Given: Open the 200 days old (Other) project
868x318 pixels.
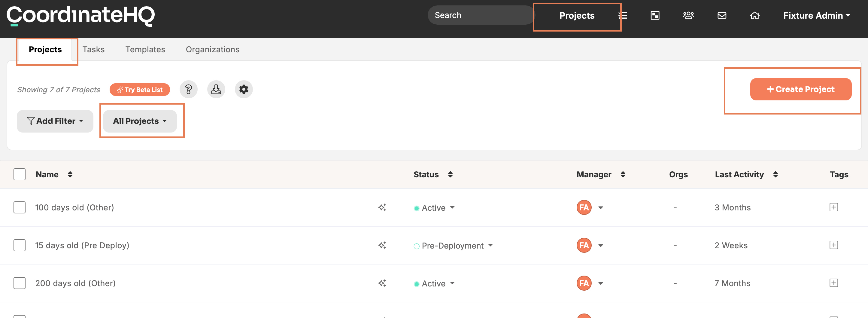Looking at the screenshot, I should coord(75,283).
